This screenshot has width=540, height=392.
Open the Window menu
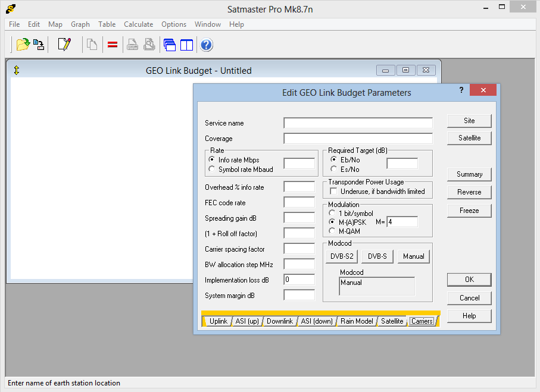208,24
